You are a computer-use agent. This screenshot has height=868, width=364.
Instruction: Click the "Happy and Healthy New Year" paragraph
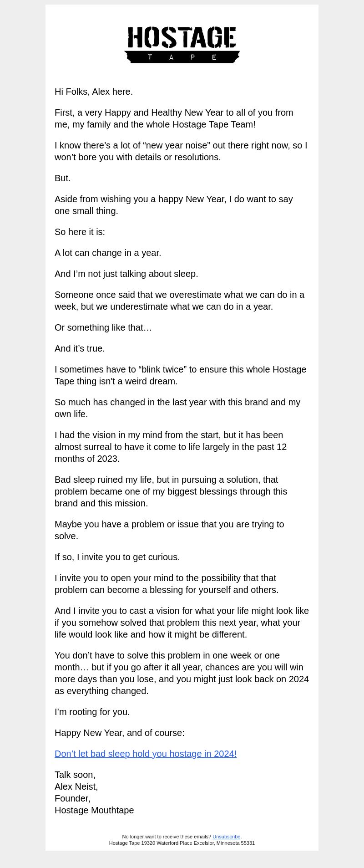(x=174, y=118)
